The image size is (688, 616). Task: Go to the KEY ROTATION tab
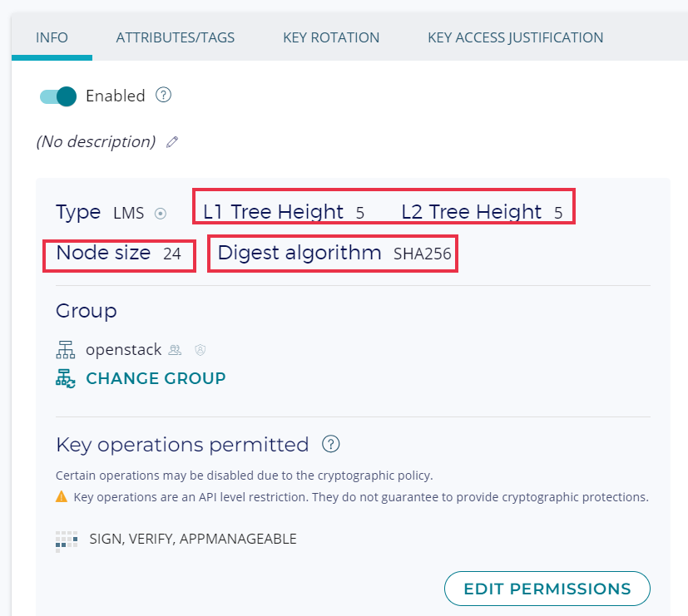(331, 37)
